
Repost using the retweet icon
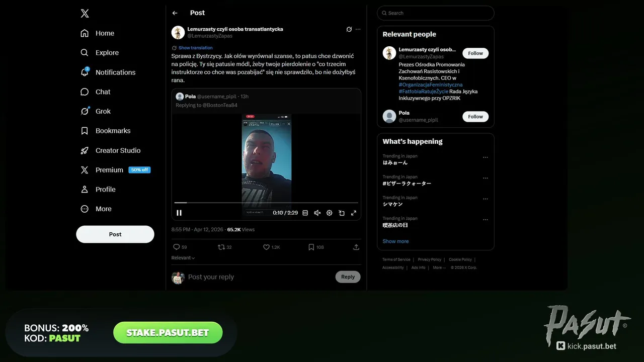tap(221, 247)
